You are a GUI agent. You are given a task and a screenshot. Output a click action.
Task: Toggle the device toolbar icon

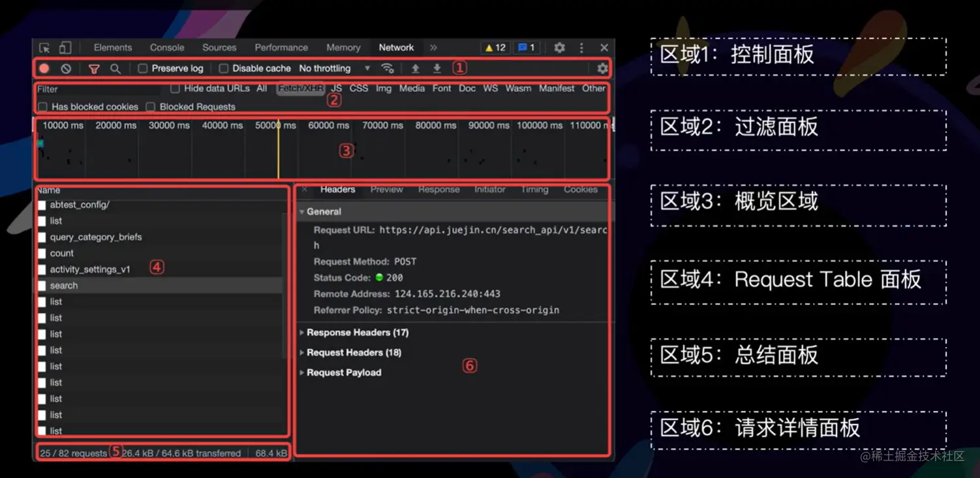pos(65,48)
